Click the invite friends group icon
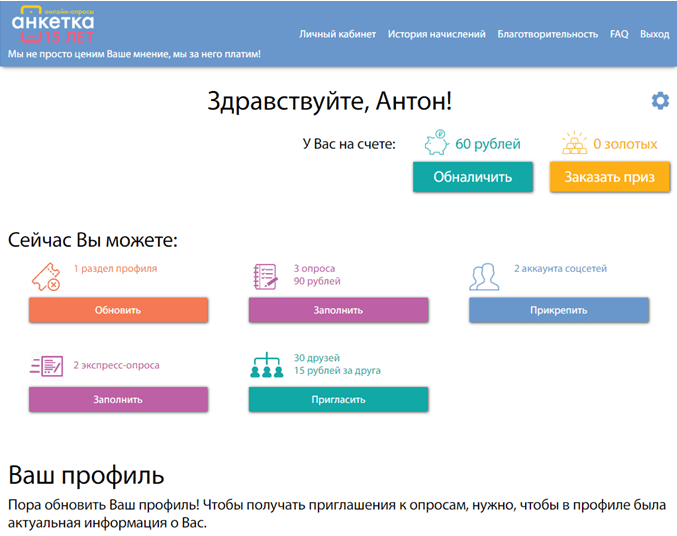The width and height of the screenshot is (677, 536). point(267,365)
